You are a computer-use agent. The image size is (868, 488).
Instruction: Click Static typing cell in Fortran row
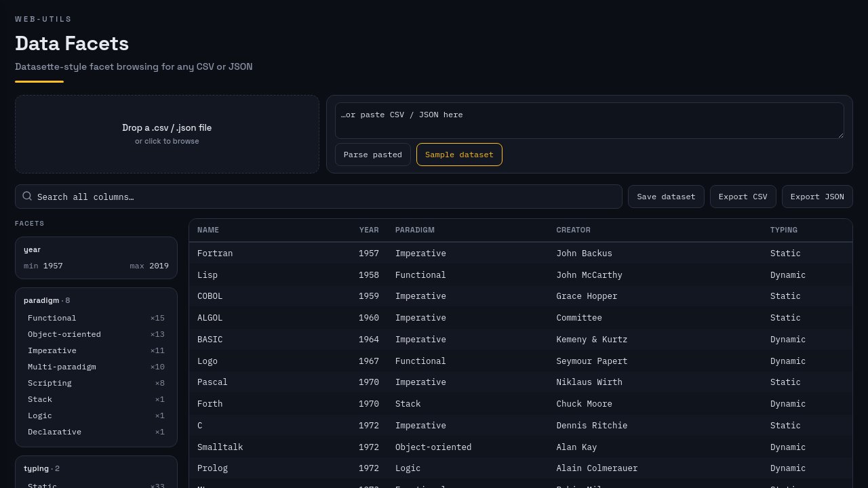pos(785,253)
